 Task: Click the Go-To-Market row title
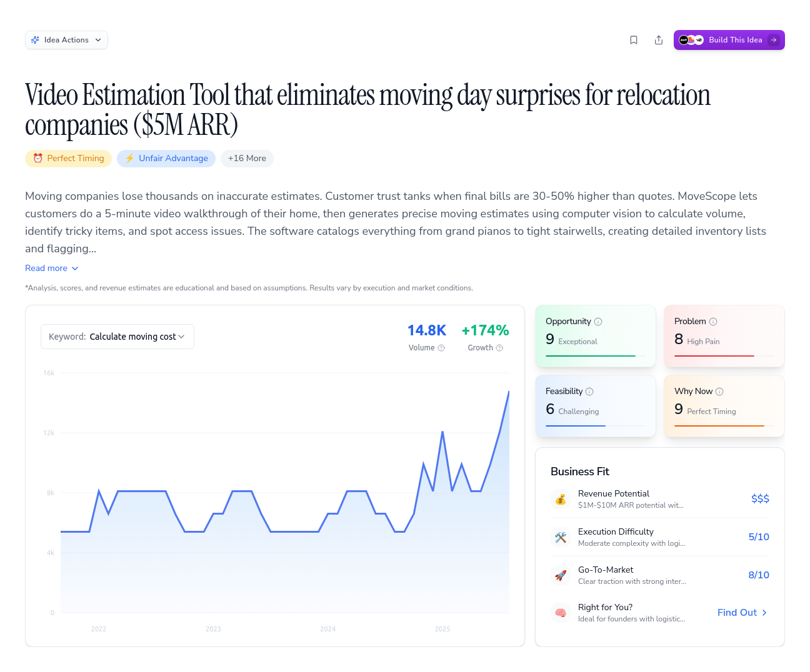(x=606, y=570)
